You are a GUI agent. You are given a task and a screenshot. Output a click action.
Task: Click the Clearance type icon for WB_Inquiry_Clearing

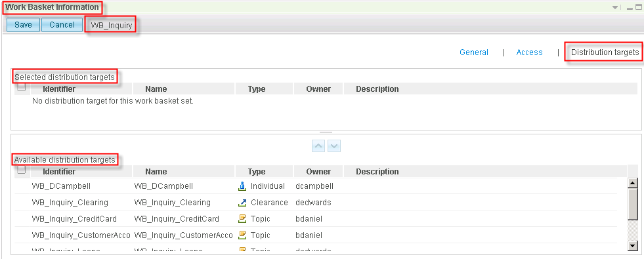click(242, 203)
